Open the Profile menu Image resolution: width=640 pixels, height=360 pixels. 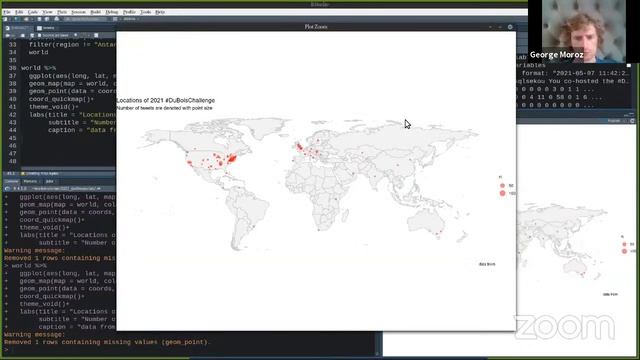(129, 12)
